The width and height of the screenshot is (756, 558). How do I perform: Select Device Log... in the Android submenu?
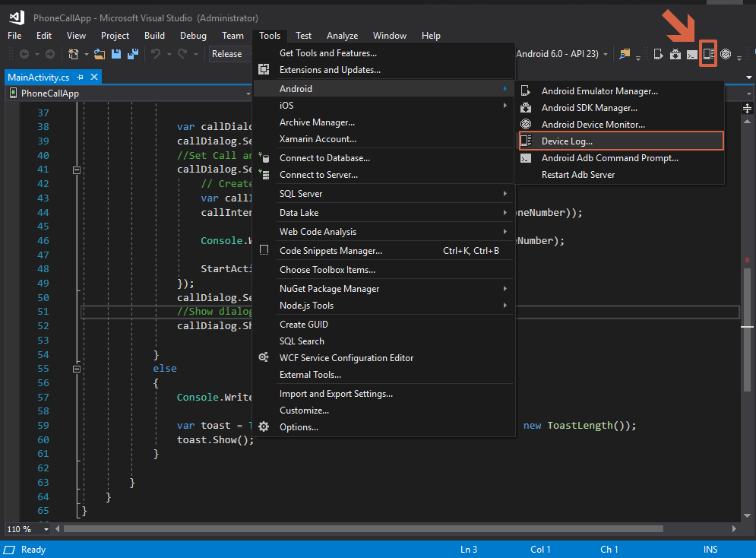pyautogui.click(x=622, y=141)
